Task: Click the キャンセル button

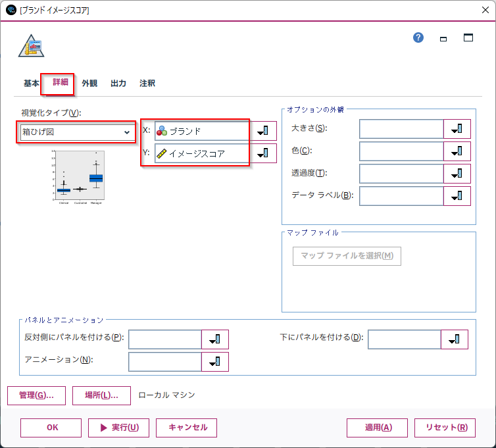Action: point(186,428)
